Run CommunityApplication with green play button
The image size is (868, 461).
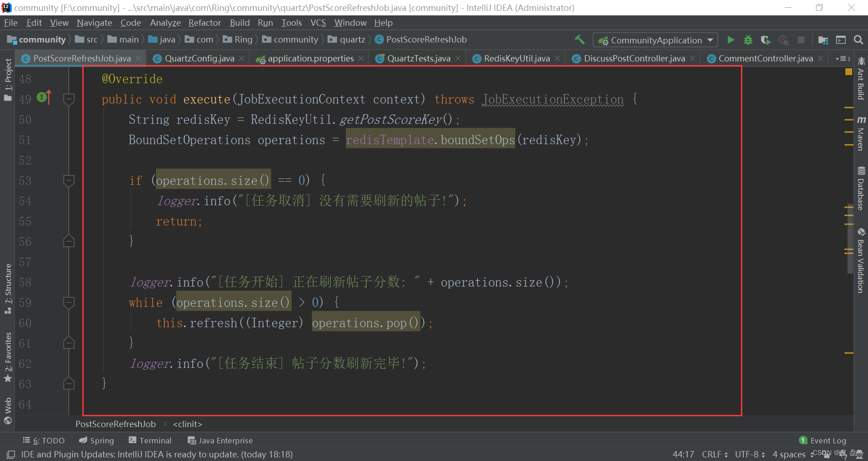(x=731, y=40)
